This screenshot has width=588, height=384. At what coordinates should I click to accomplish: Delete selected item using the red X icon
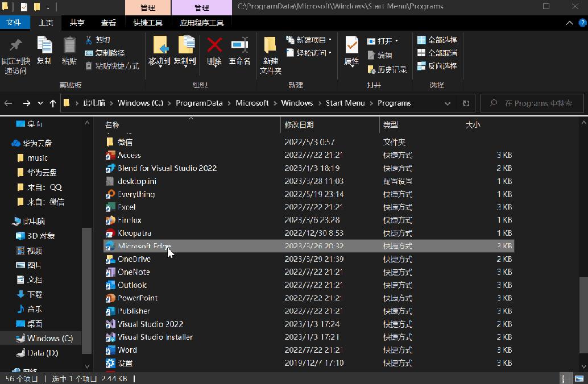(214, 54)
